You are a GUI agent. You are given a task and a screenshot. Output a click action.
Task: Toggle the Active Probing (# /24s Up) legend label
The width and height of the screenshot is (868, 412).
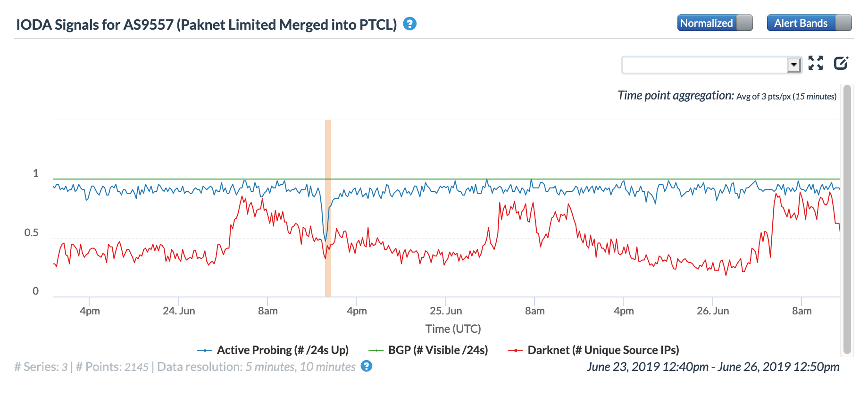tap(282, 350)
